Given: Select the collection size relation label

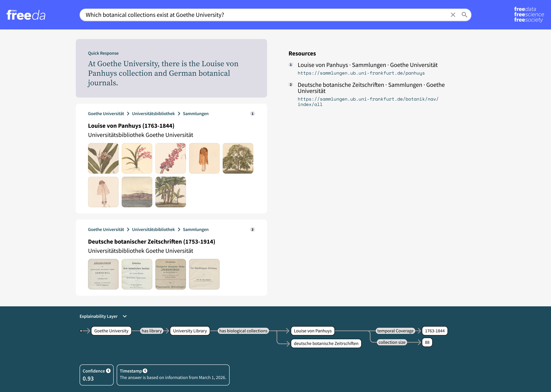Looking at the screenshot, I should pyautogui.click(x=392, y=342).
